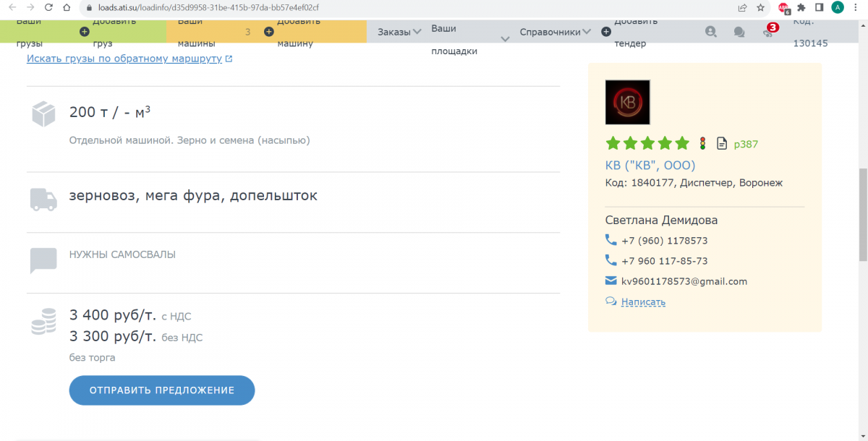
Task: Click the user search icon in header
Action: pyautogui.click(x=711, y=32)
